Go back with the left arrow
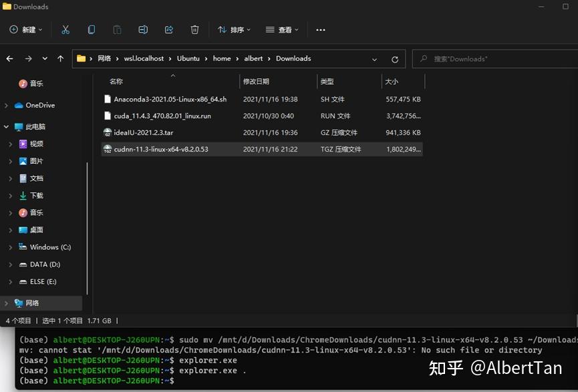 [x=10, y=59]
